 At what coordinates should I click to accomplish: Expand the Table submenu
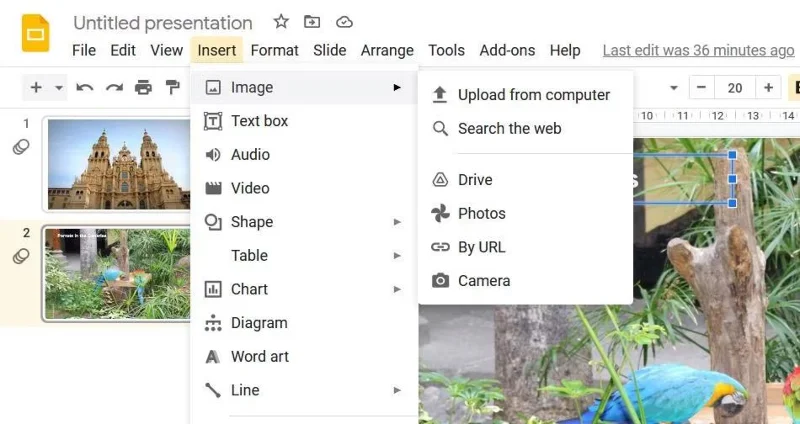[305, 256]
